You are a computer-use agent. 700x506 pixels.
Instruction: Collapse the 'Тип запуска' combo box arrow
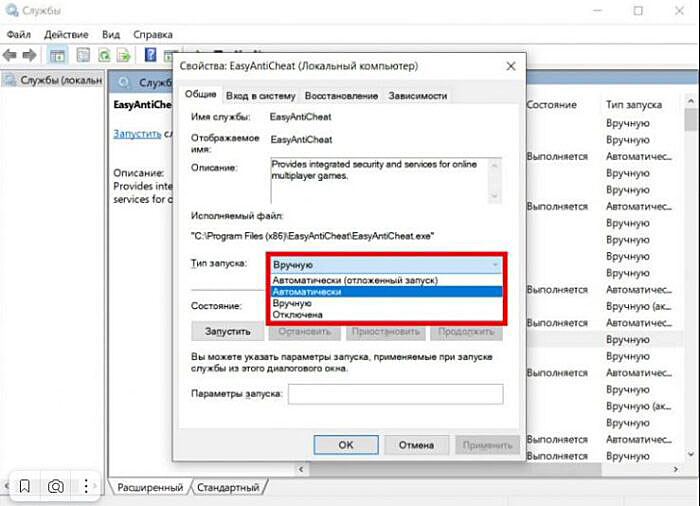[494, 265]
